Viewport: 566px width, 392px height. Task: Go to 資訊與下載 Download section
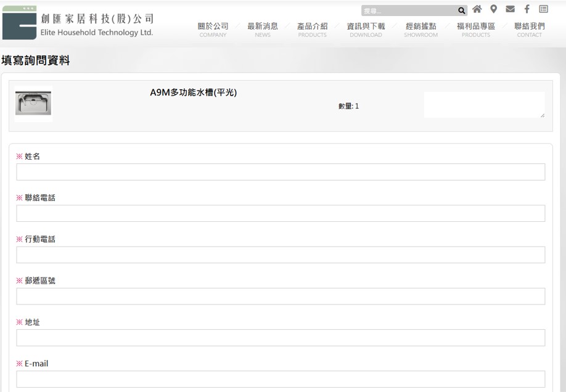click(x=366, y=30)
